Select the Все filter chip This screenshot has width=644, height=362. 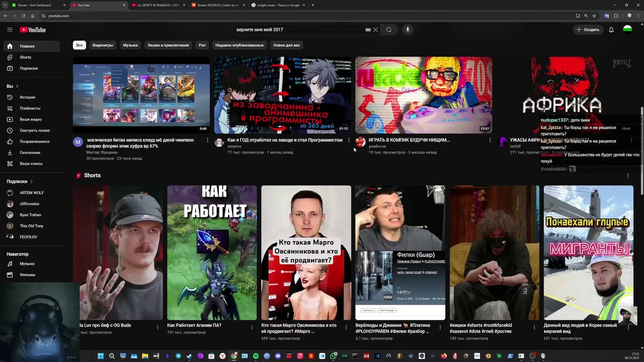(x=79, y=45)
